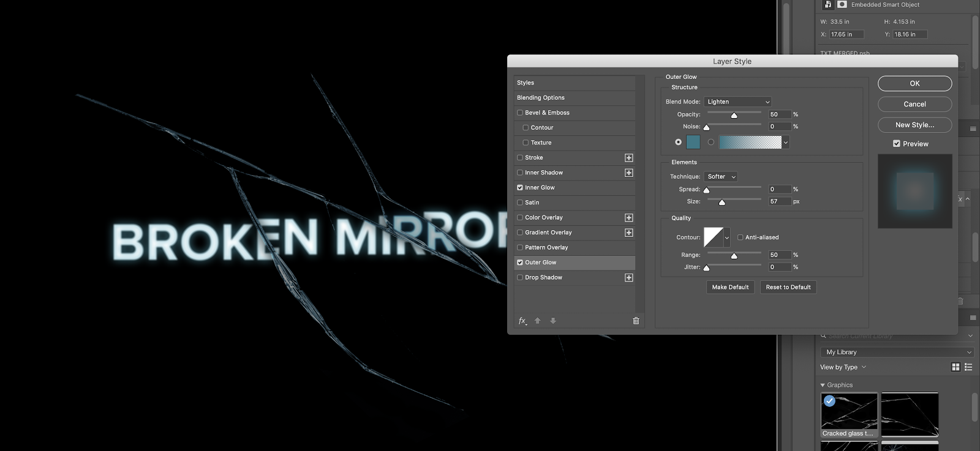Click the Make Default button
Viewport: 980px width, 451px height.
coord(730,287)
